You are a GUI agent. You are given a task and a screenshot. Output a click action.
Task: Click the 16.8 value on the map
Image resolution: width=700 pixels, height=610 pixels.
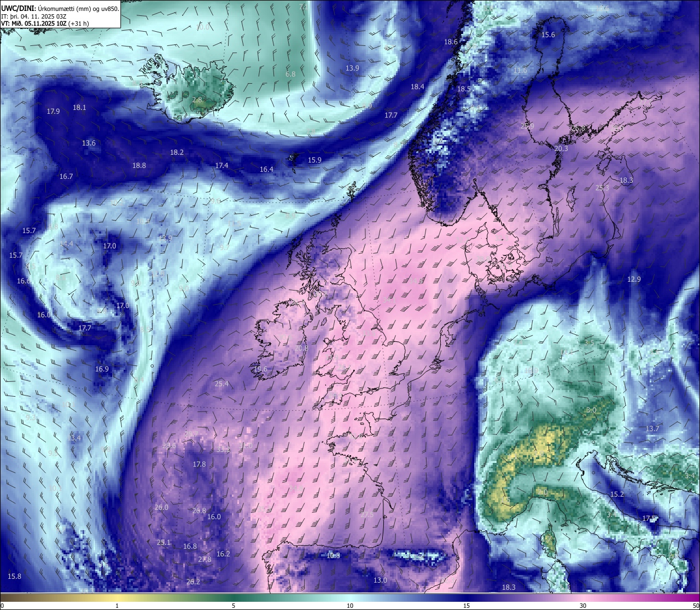click(x=190, y=547)
